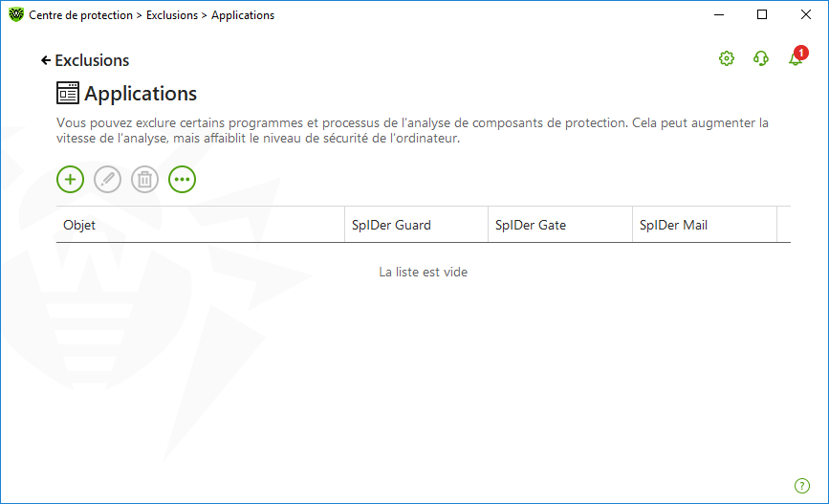Screen dimensions: 829x504
Task: Open settings via gear icon
Action: click(727, 58)
